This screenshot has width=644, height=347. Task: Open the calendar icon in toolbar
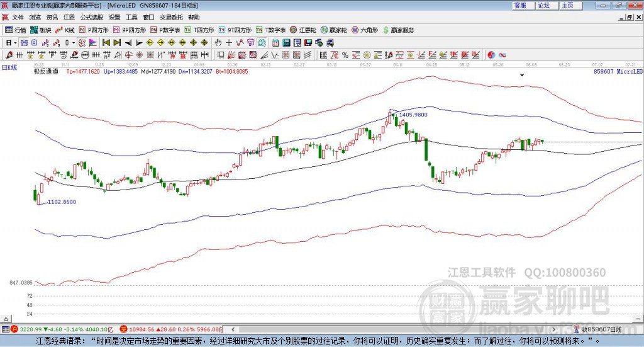click(x=275, y=43)
